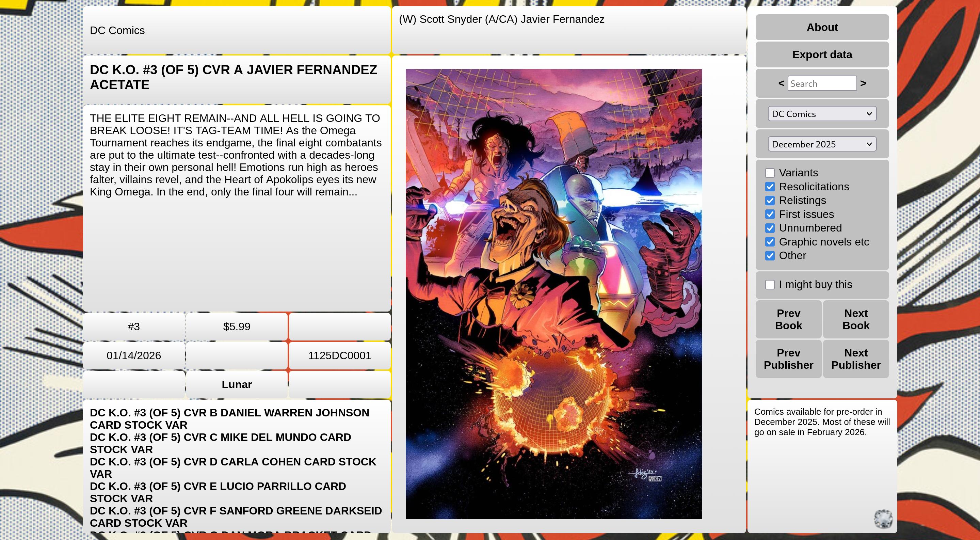Click the Export data button
This screenshot has width=980, height=540.
tap(822, 55)
